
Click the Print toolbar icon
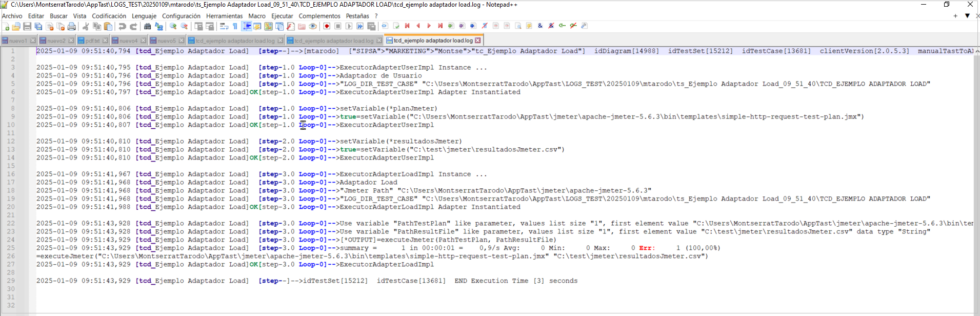72,26
